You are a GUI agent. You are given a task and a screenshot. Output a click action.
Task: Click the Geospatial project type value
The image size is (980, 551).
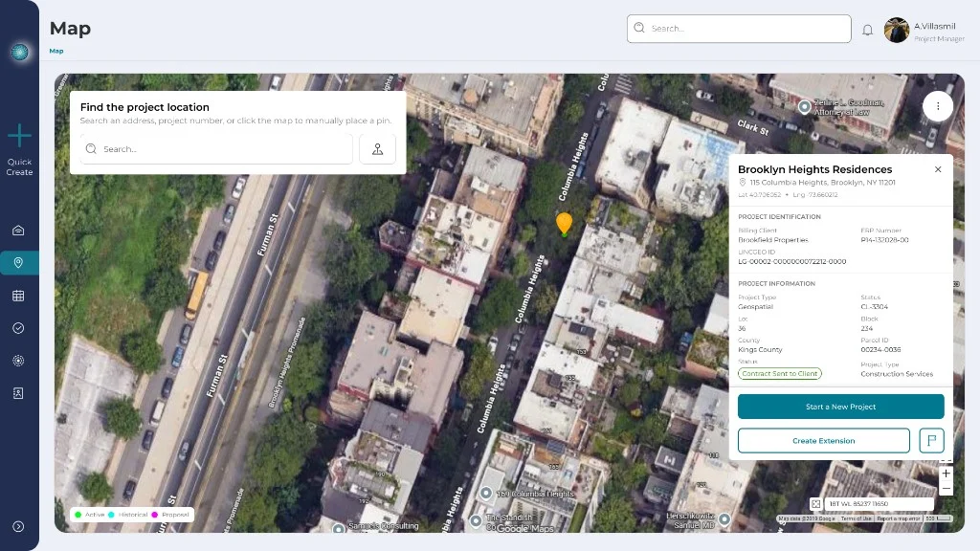pos(756,307)
